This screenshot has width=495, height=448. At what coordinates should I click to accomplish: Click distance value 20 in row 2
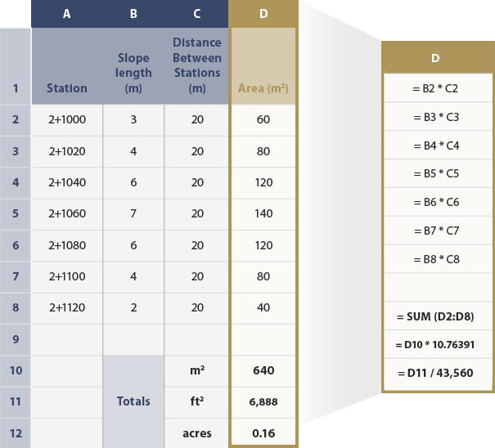tap(197, 120)
